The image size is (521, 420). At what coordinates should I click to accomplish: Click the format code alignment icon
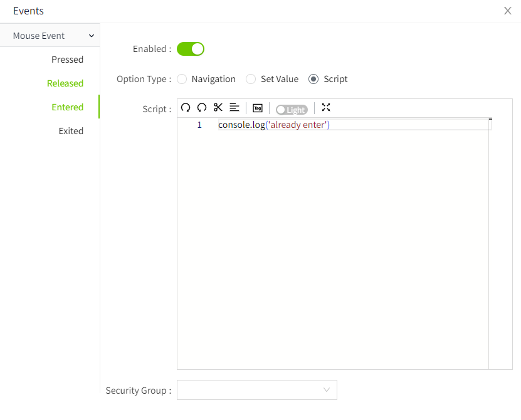234,108
